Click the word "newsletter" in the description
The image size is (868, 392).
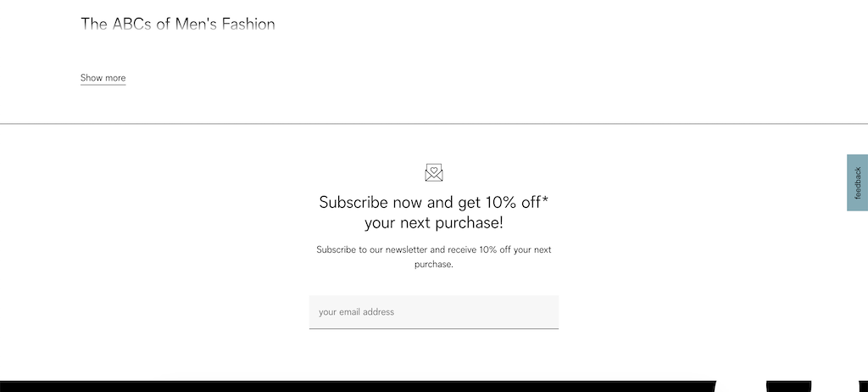406,249
